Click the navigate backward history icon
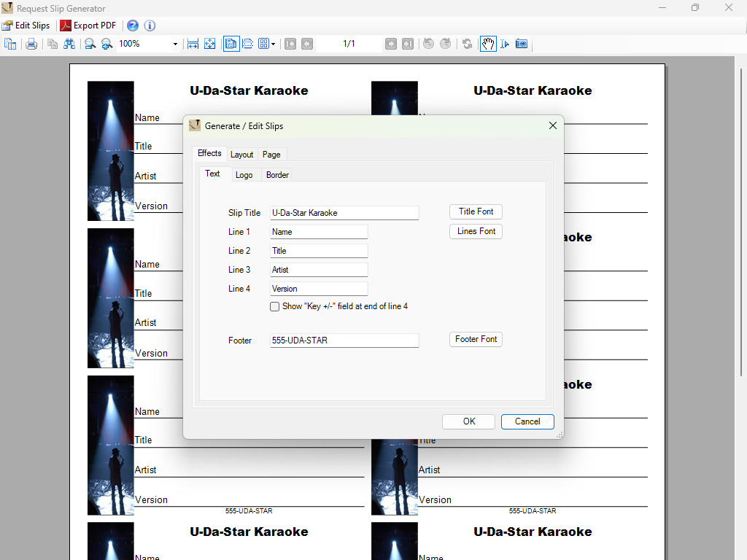The height and width of the screenshot is (560, 747). point(429,44)
